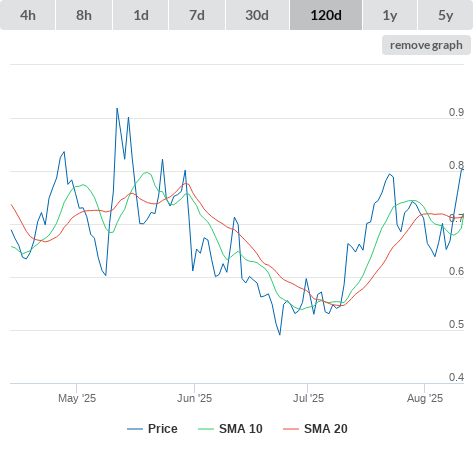Viewport: 474px width, 455px height.
Task: Select the 8h time range tab
Action: [84, 15]
